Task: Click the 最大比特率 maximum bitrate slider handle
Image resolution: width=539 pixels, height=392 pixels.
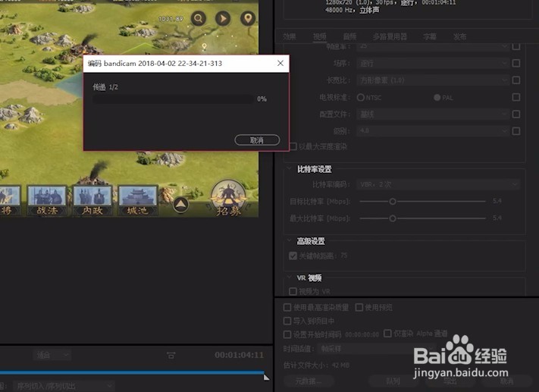Action: [x=393, y=218]
